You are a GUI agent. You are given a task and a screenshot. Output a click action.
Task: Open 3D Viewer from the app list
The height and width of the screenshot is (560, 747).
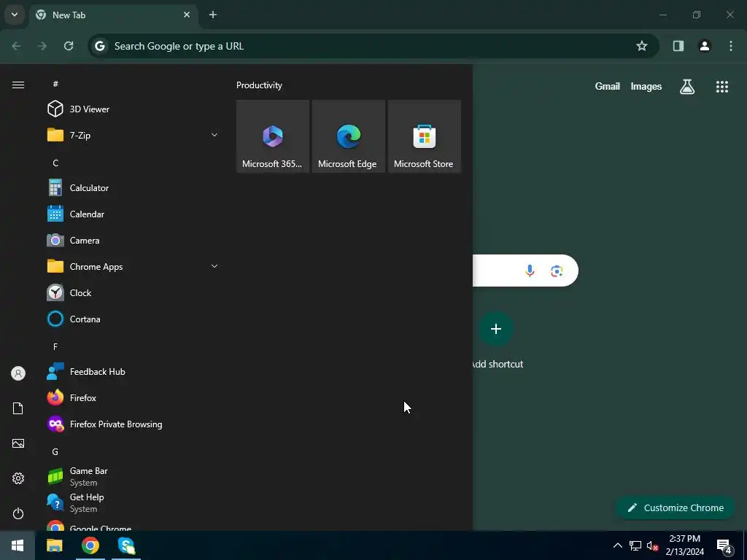coord(133,109)
